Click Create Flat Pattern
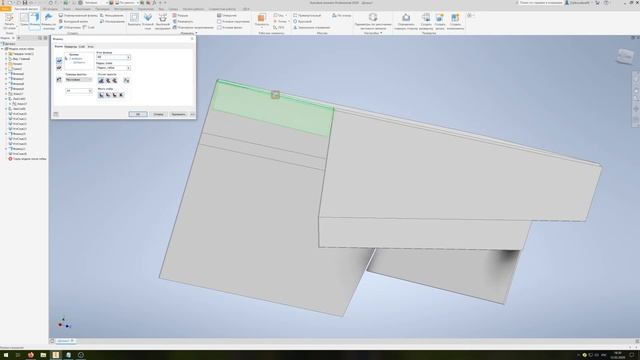The height and width of the screenshot is (360, 640). tap(426, 21)
